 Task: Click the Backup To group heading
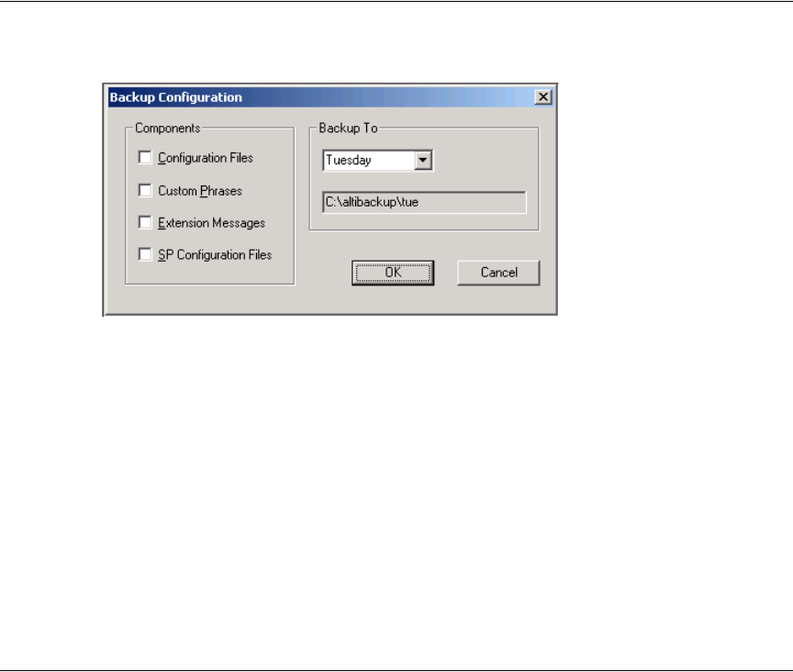point(348,128)
